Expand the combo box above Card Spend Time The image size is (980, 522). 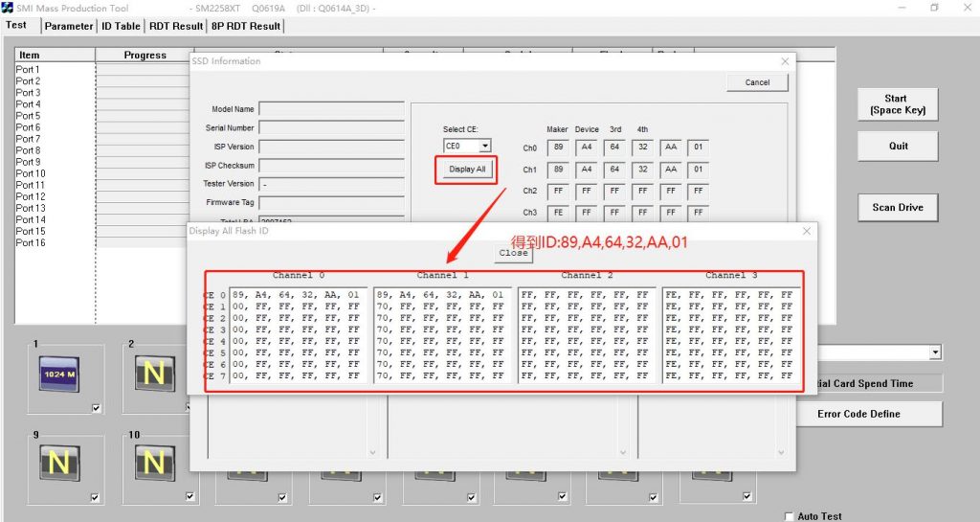coord(935,353)
